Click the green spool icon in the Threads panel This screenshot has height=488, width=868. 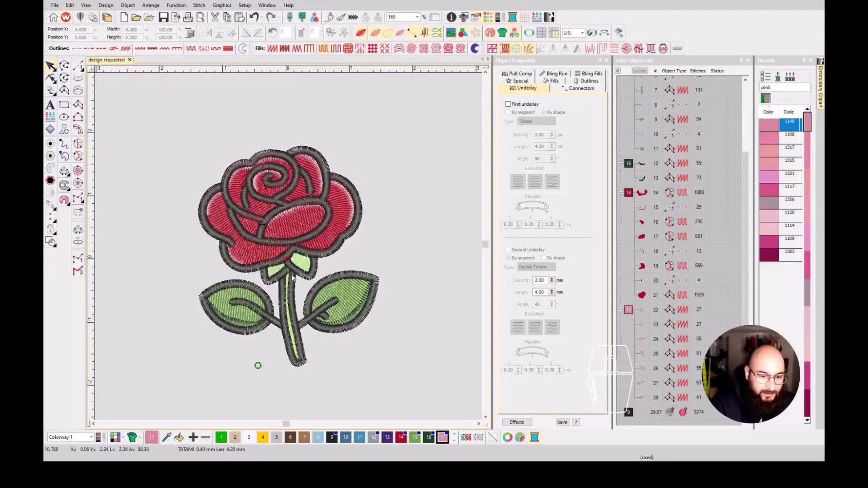(x=778, y=77)
